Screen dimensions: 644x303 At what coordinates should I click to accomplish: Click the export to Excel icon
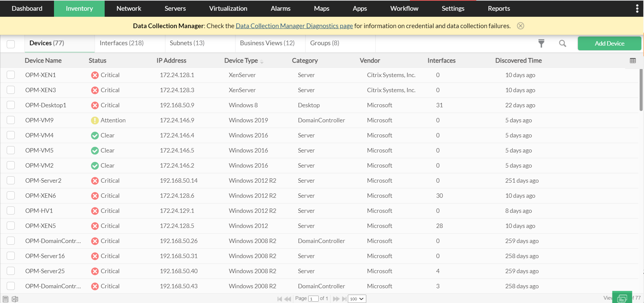15,299
